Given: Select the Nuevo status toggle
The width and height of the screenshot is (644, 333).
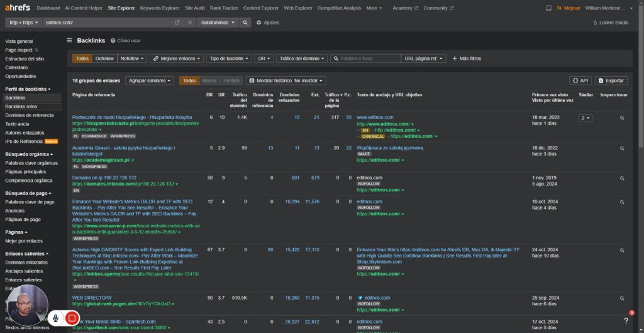Looking at the screenshot, I should pyautogui.click(x=209, y=81).
